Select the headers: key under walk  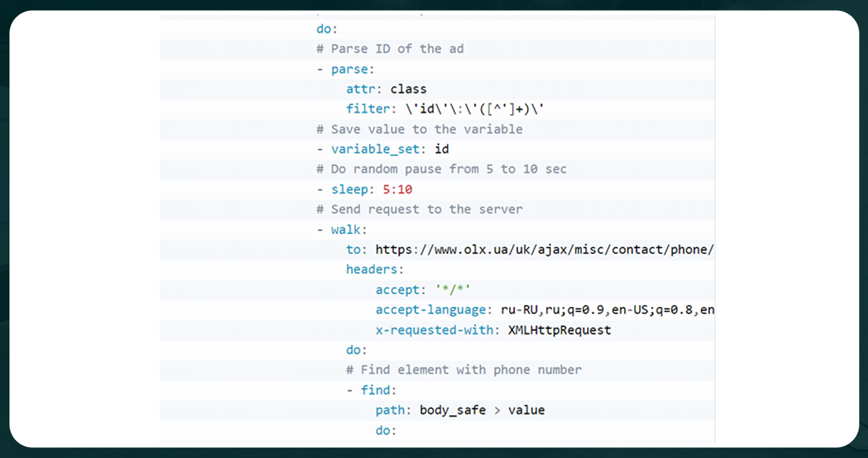coord(373,269)
